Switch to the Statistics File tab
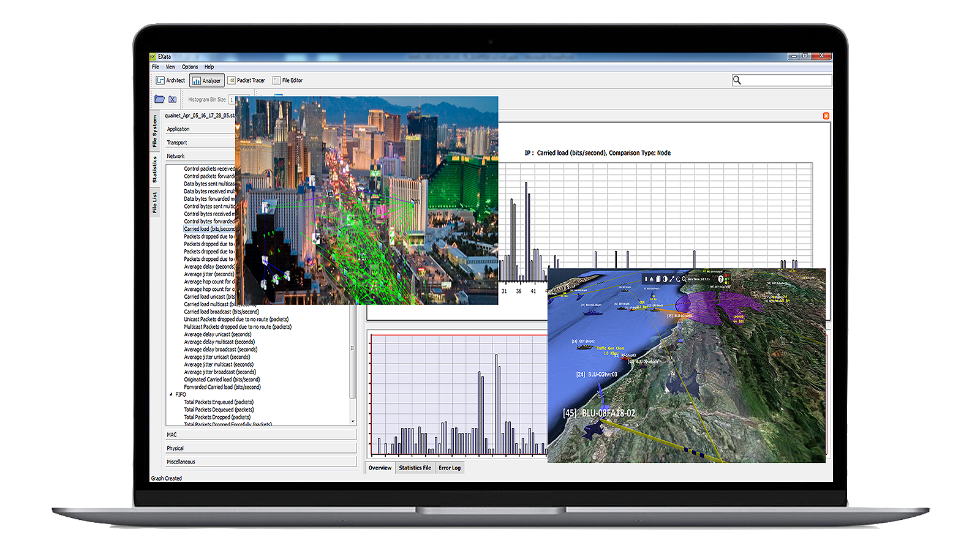The height and width of the screenshot is (551, 980). [x=415, y=468]
